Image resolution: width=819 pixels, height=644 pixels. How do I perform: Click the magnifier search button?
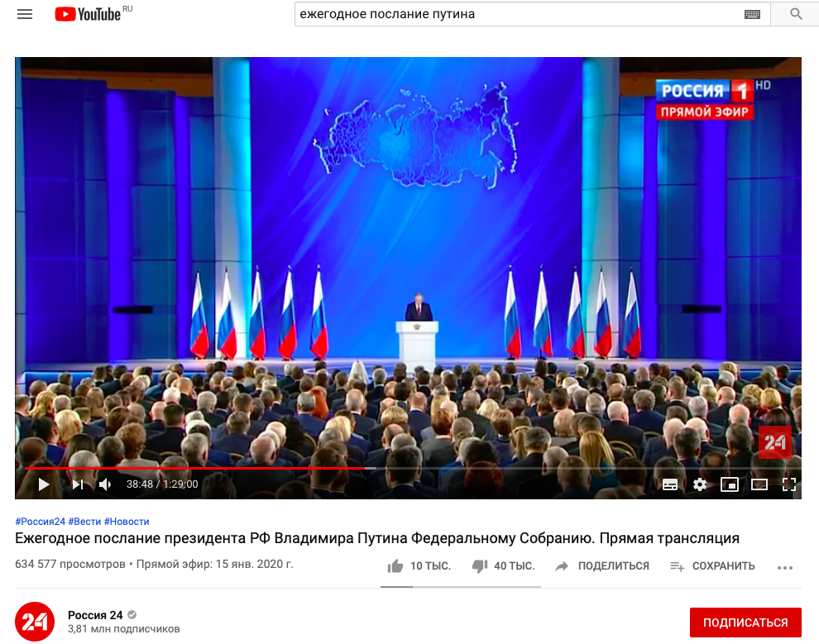(796, 14)
